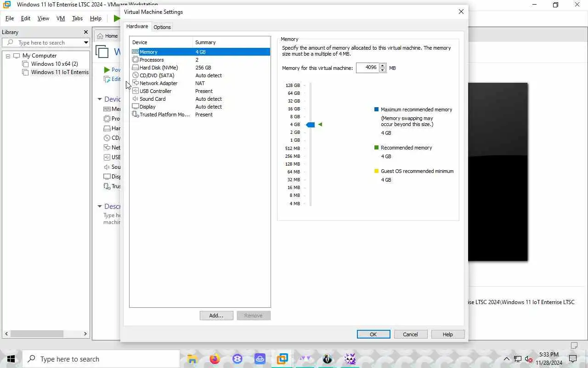
Task: Select the Hard Disk (NVMe) device icon
Action: [x=136, y=68]
